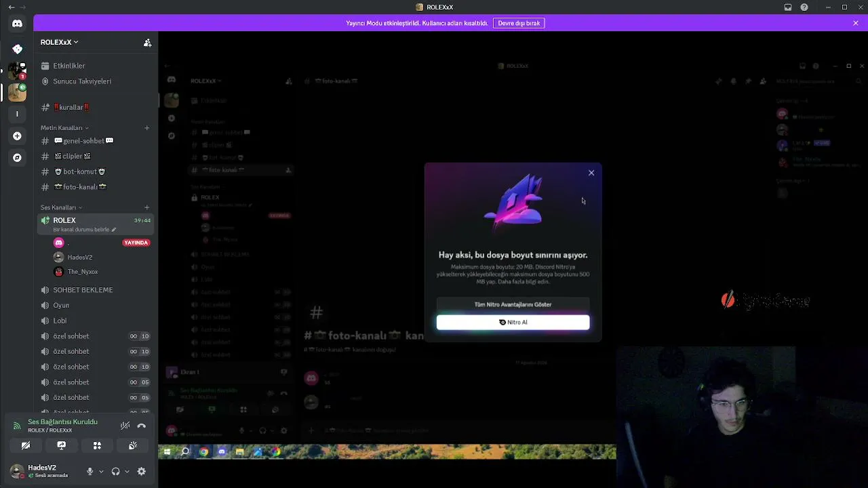Dismiss the streamer mode banner
The image size is (868, 488).
[x=856, y=23]
